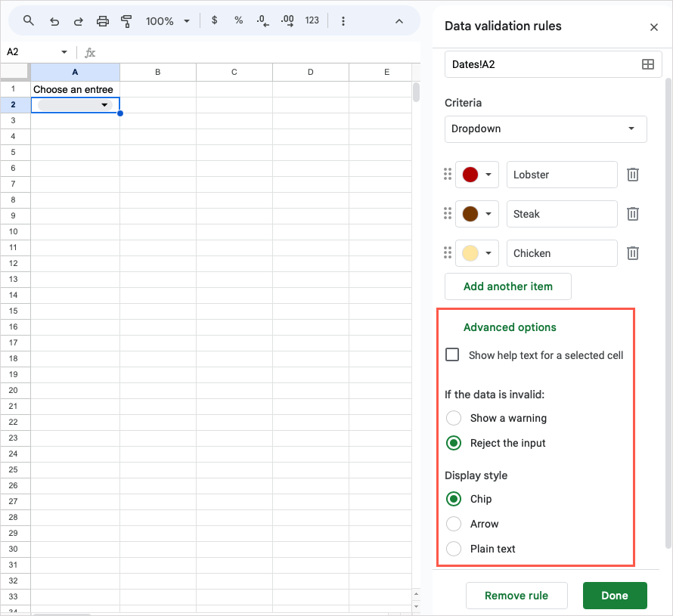Select the Paint format tool
673x616 pixels.
tap(127, 20)
